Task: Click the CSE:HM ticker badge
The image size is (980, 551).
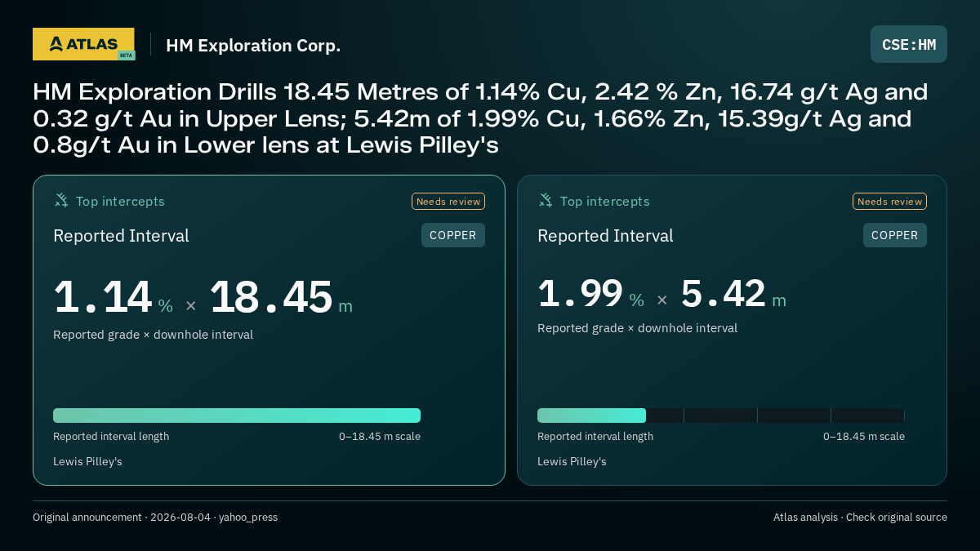Action: (x=909, y=44)
